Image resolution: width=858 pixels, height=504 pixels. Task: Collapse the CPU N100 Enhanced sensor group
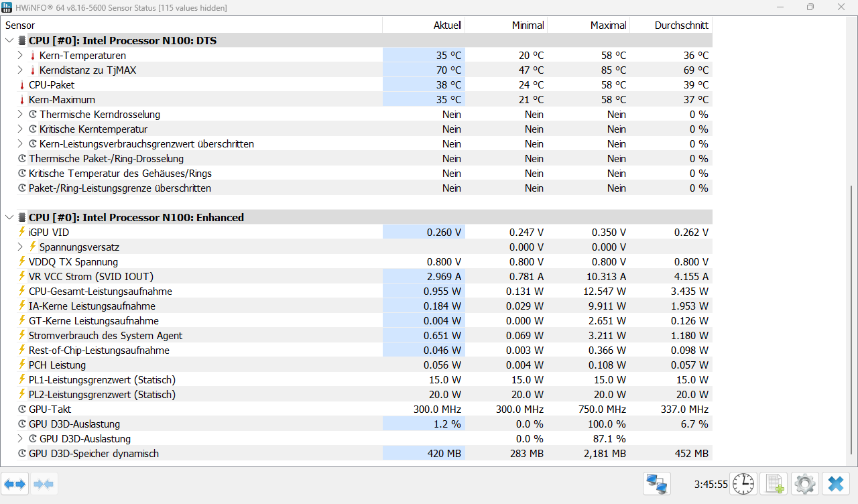point(9,218)
